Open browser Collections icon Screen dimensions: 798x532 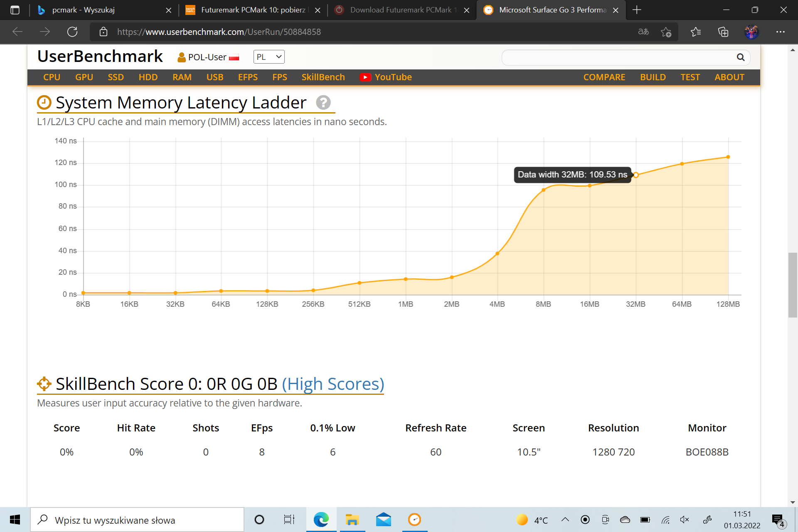[x=723, y=32]
